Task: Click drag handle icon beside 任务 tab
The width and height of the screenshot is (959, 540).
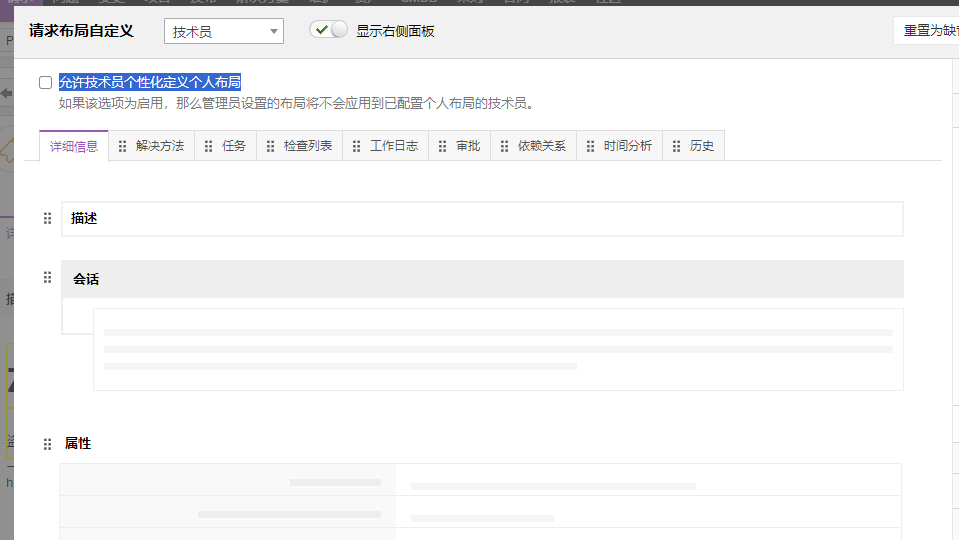Action: (209, 146)
